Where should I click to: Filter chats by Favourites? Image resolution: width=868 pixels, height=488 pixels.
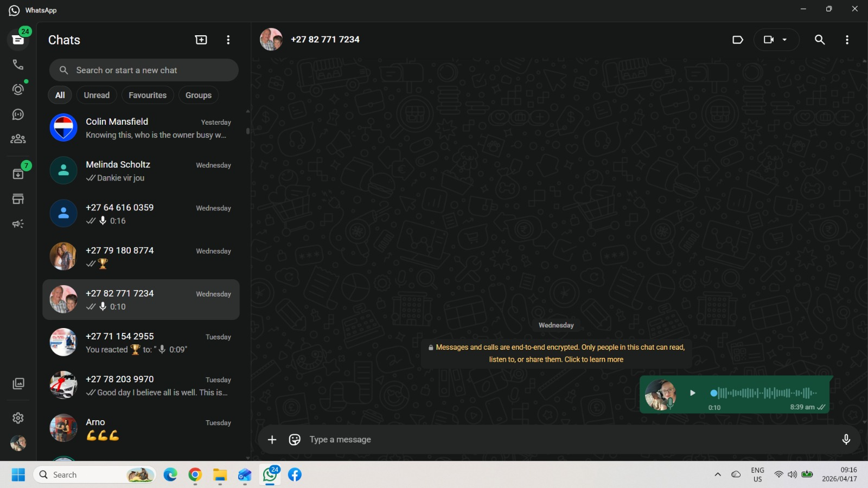(148, 95)
